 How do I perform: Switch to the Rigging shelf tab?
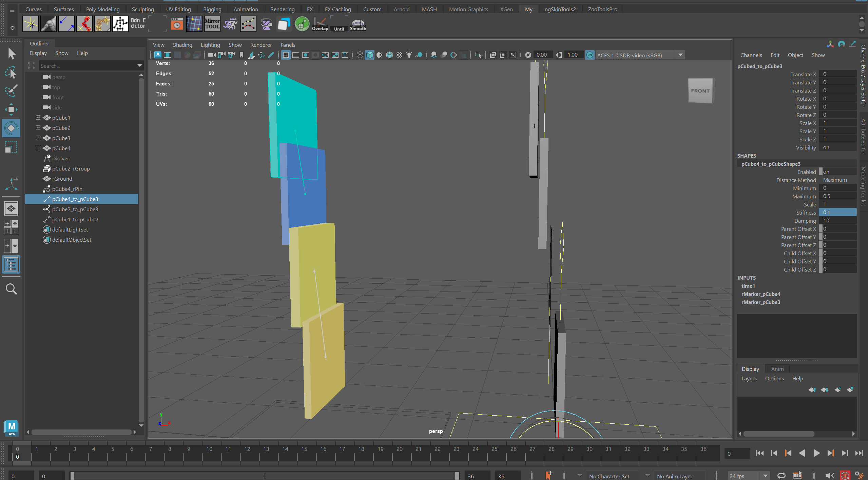[x=212, y=9]
